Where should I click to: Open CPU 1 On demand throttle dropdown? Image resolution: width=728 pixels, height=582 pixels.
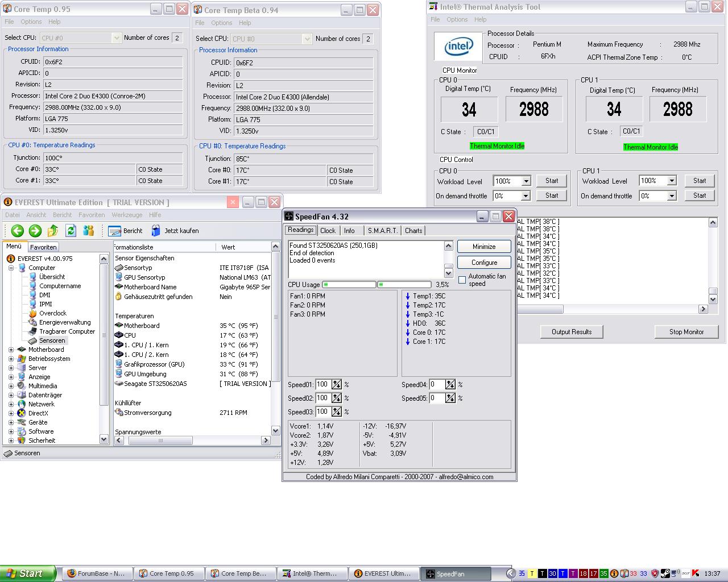coord(671,196)
